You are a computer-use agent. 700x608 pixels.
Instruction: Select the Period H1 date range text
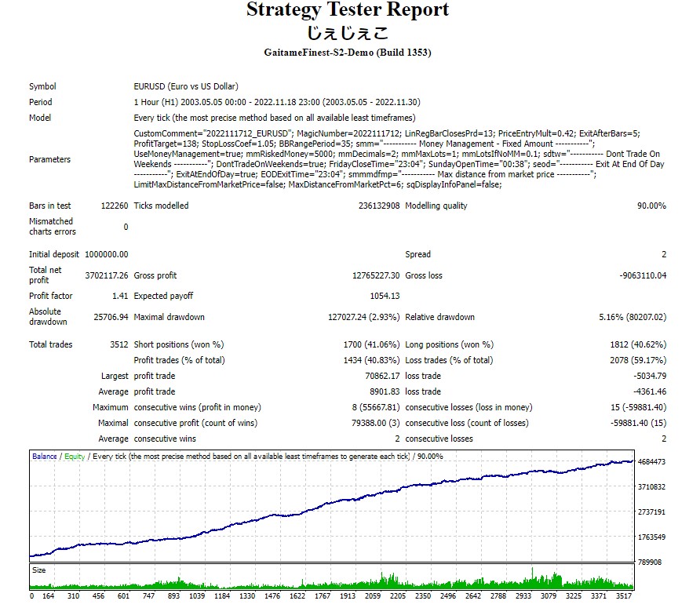click(277, 102)
